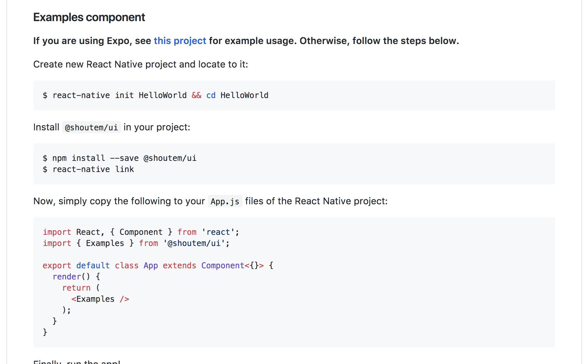The width and height of the screenshot is (588, 364).
Task: Click the '&&' operator in init command
Action: tap(196, 95)
